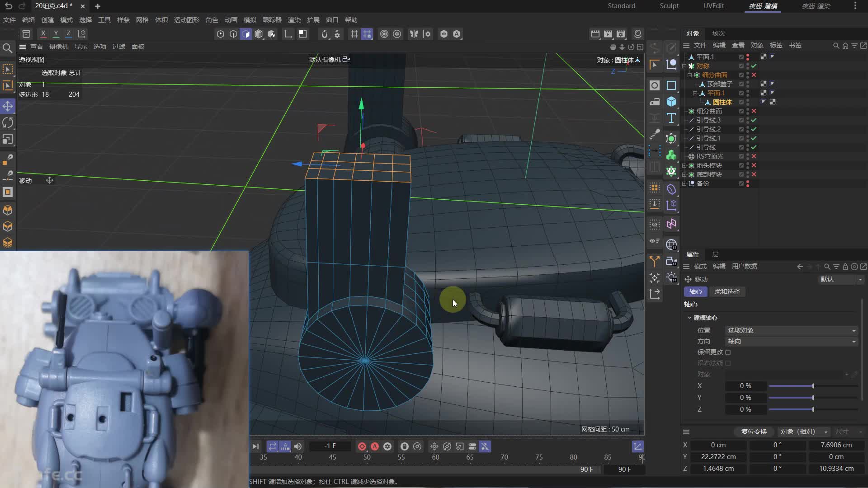The image size is (868, 488).
Task: Switch to points mode icon
Action: (221, 34)
